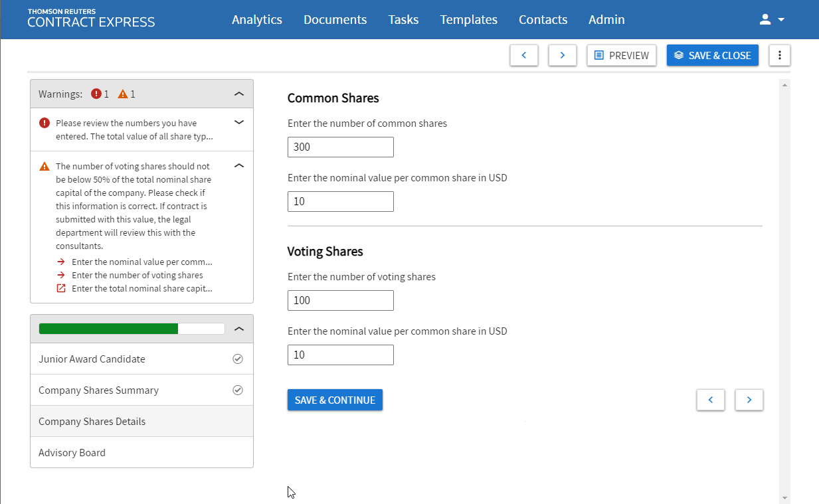Open the external link icon for total nominal share capital

tap(61, 288)
